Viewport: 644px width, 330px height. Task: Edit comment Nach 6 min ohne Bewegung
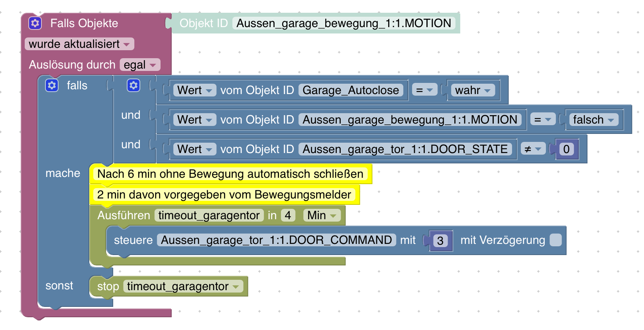tap(230, 174)
